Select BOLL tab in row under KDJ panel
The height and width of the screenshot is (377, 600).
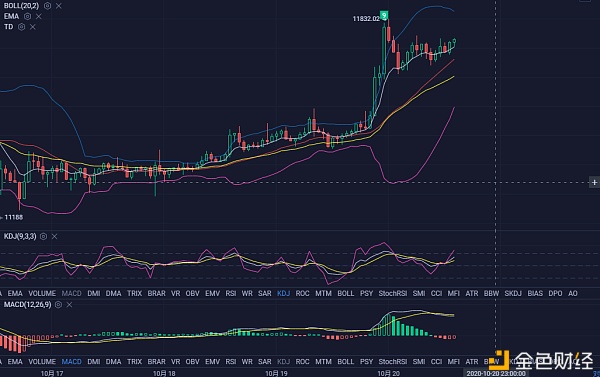pos(346,294)
